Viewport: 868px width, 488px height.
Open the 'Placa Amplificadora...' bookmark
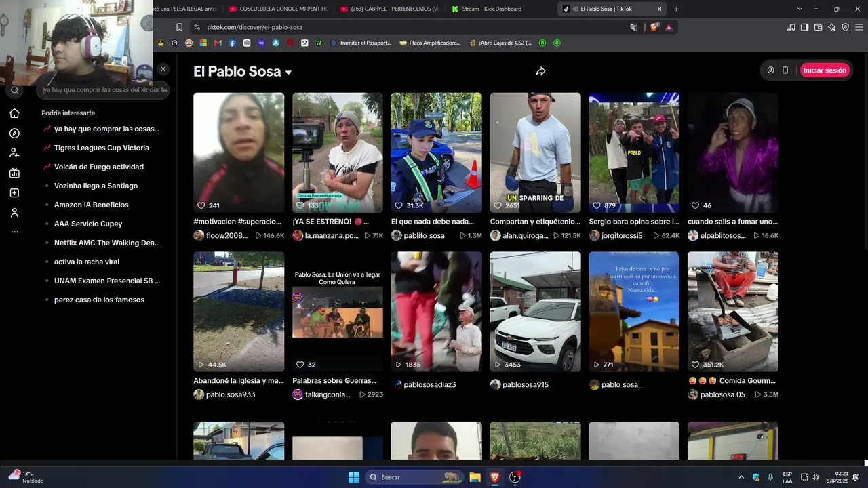[x=430, y=43]
